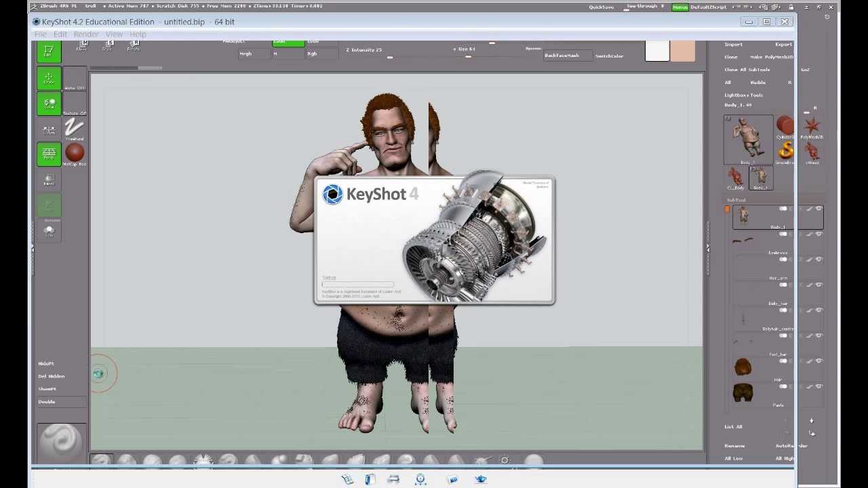Click the Import tool button

pyautogui.click(x=733, y=44)
